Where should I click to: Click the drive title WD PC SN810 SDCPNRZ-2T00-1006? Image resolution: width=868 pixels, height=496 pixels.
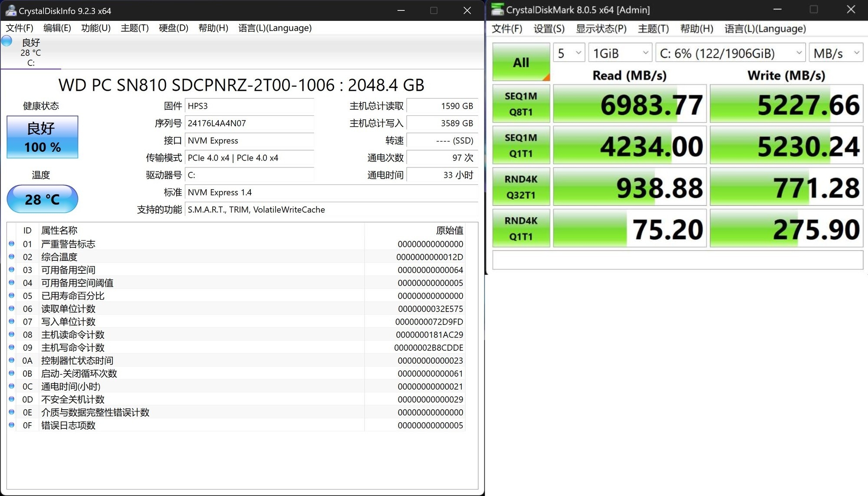tap(241, 85)
